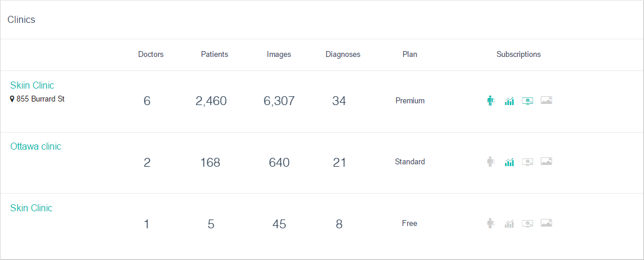This screenshot has width=644, height=260.
Task: Click the Subscriptions column header
Action: point(518,55)
